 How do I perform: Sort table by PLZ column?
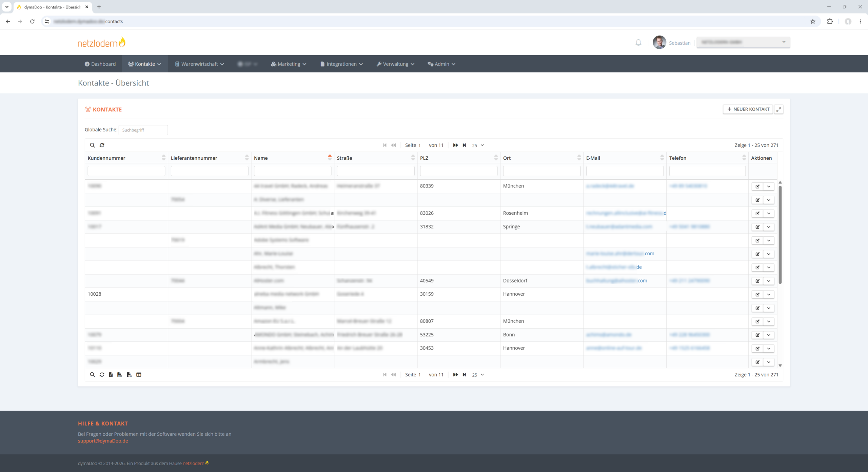click(458, 158)
